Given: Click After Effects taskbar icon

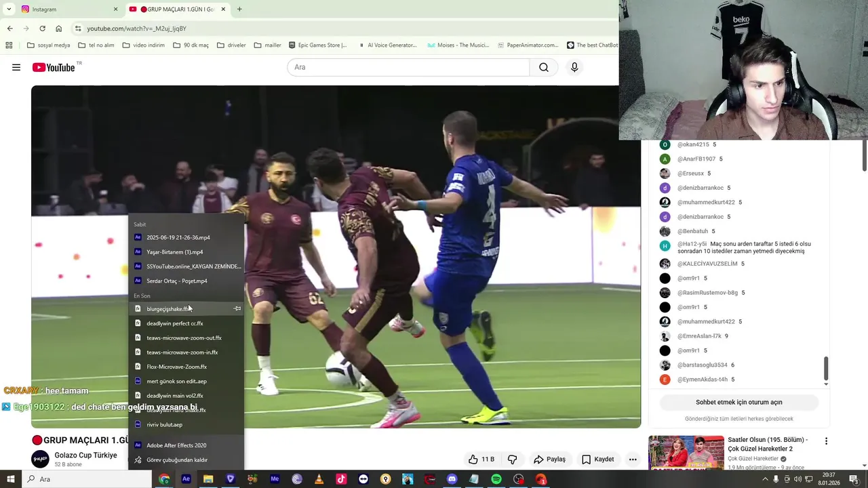Looking at the screenshot, I should point(186,479).
